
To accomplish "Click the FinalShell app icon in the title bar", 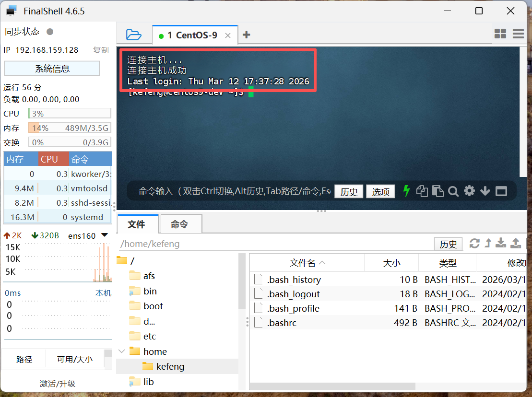I will [11, 11].
